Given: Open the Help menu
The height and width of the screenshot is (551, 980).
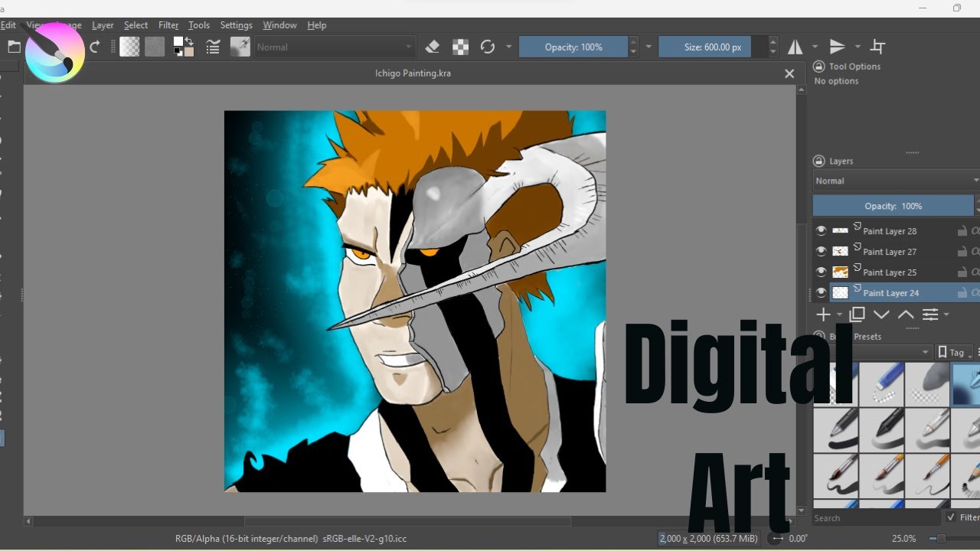Looking at the screenshot, I should click(x=317, y=25).
